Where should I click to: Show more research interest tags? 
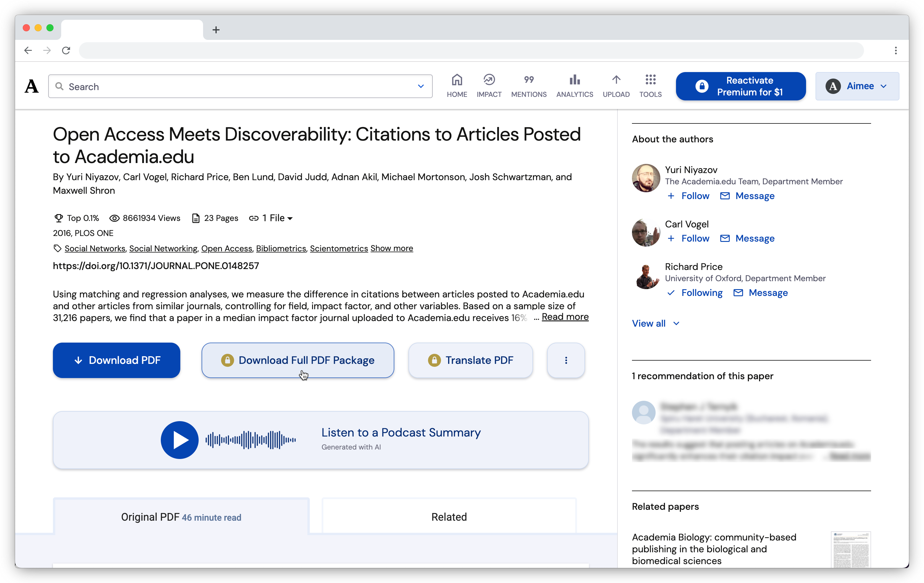point(391,248)
